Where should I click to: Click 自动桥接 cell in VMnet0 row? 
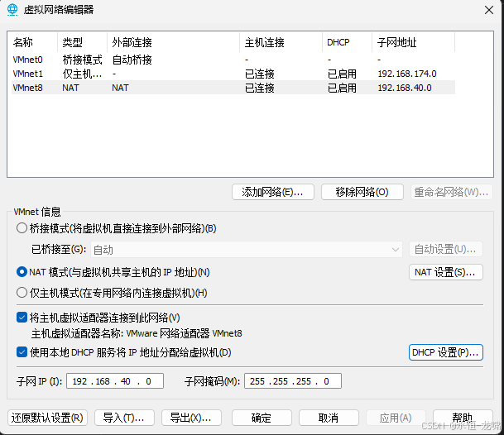pyautogui.click(x=132, y=60)
